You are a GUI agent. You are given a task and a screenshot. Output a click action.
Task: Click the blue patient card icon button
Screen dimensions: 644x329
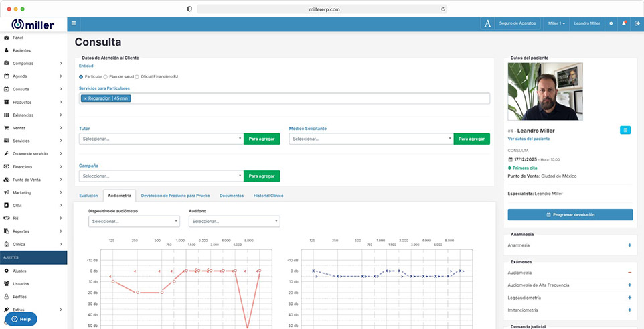[x=625, y=131]
